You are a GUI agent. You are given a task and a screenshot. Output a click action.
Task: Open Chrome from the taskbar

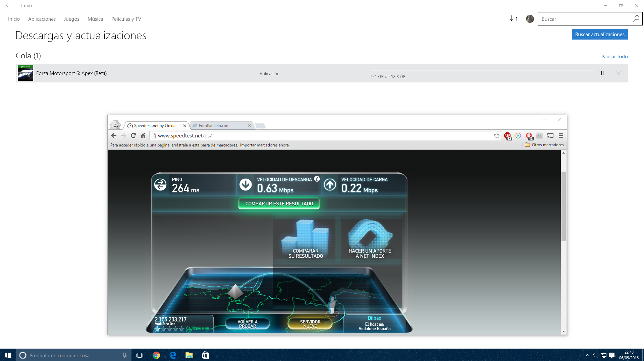point(156,355)
